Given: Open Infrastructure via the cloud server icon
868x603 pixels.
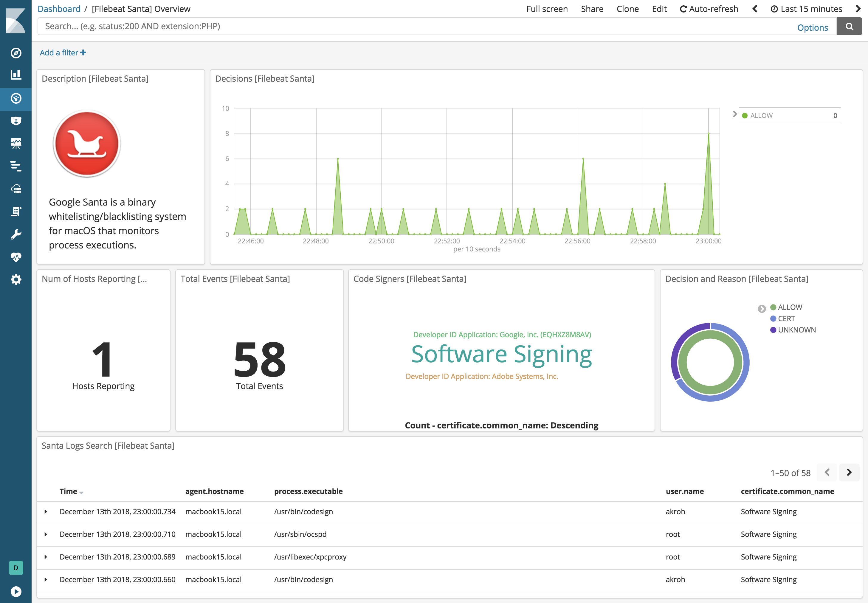Looking at the screenshot, I should tap(16, 189).
